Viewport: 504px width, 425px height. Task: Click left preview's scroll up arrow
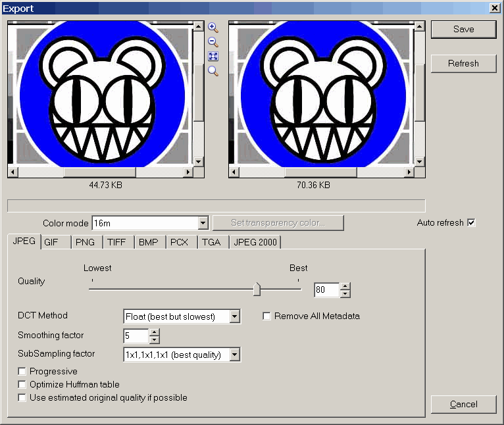tap(198, 26)
